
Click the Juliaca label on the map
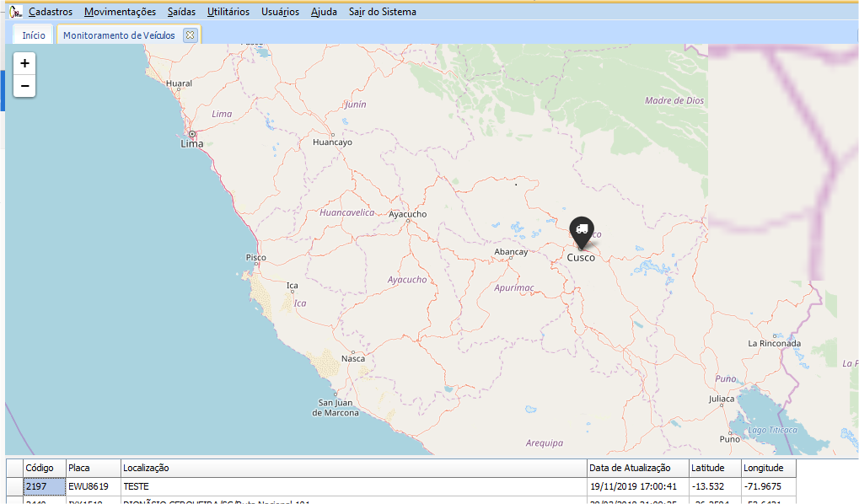pos(722,399)
